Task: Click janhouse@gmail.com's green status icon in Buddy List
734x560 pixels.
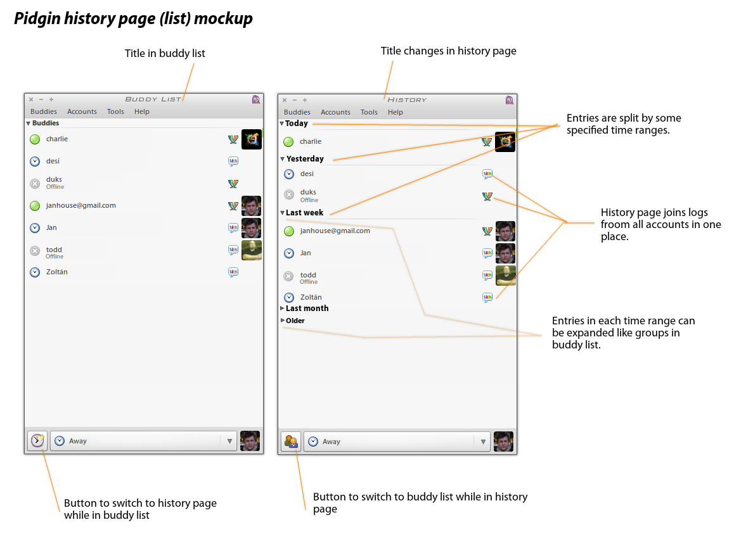Action: (35, 206)
